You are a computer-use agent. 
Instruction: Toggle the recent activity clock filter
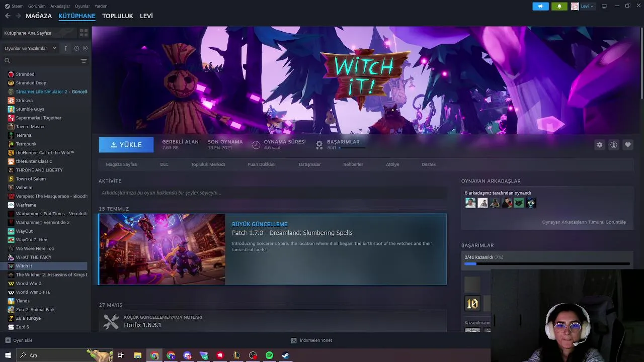coord(76,48)
